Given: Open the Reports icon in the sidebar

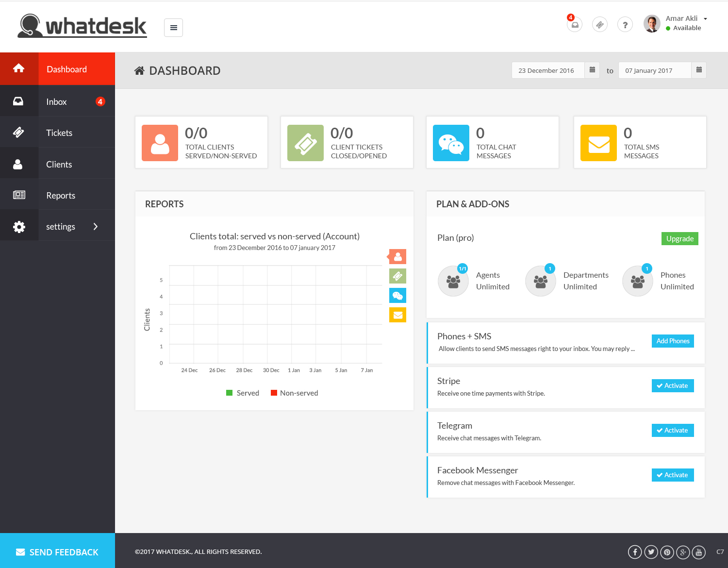Looking at the screenshot, I should point(19,194).
